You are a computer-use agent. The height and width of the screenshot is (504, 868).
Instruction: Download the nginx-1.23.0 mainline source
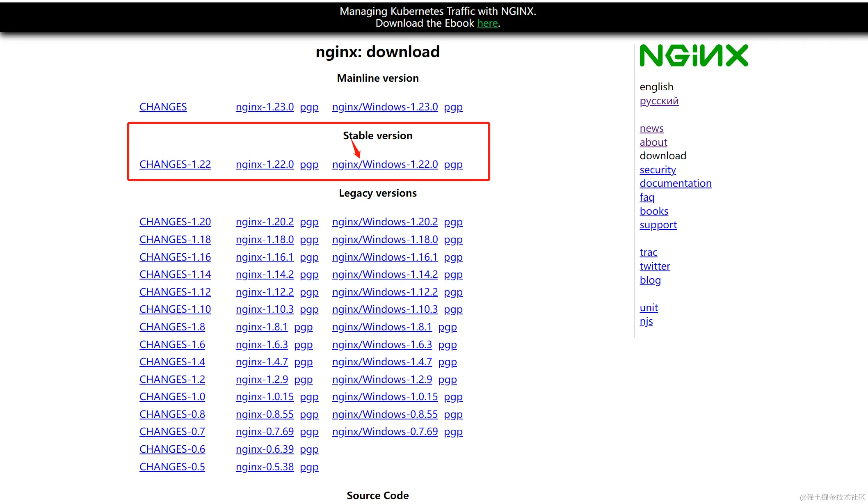click(x=265, y=107)
